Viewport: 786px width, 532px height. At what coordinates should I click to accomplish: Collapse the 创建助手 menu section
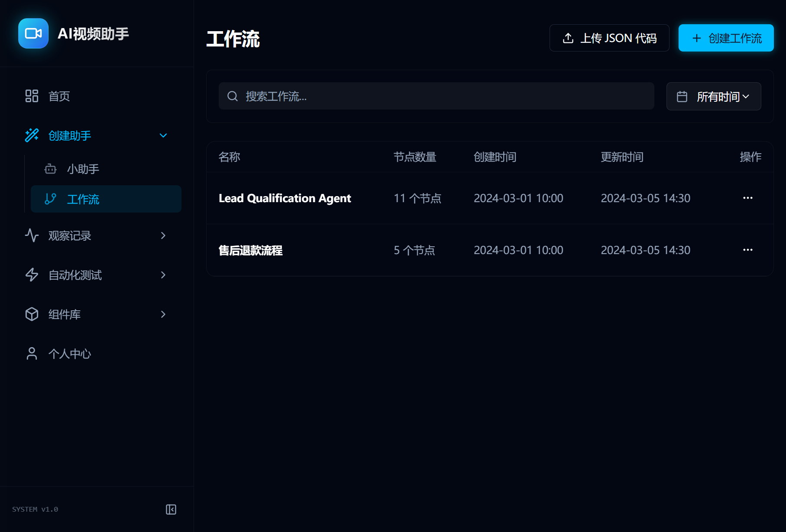(x=163, y=135)
